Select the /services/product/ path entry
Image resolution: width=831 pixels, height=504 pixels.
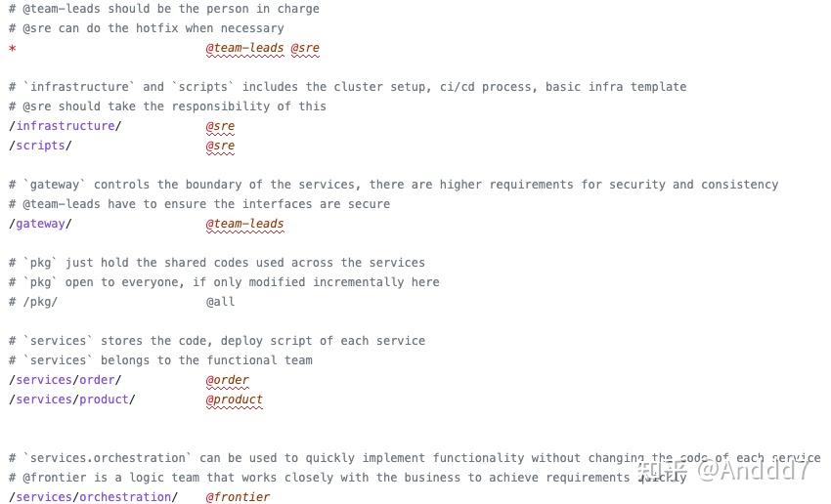(71, 399)
